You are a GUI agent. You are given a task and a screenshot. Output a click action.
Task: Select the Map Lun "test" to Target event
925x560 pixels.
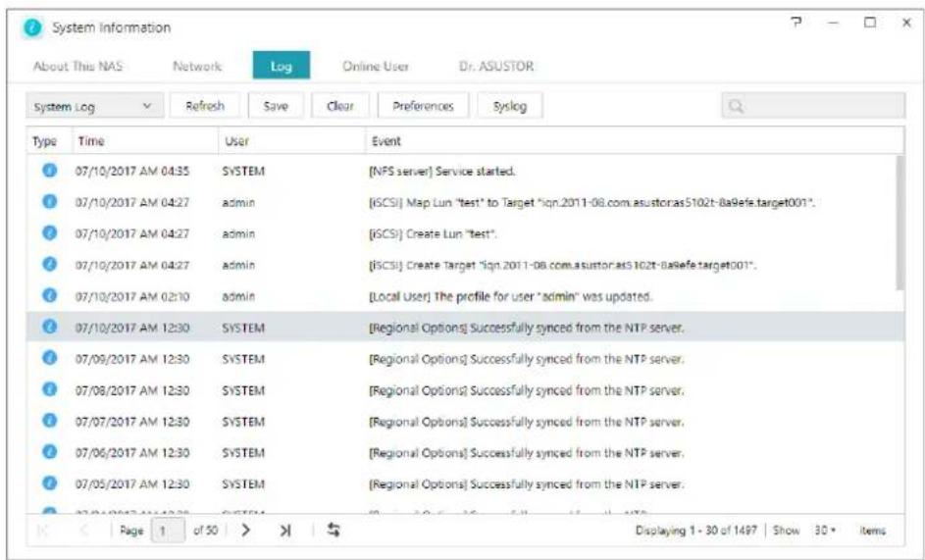coord(591,202)
